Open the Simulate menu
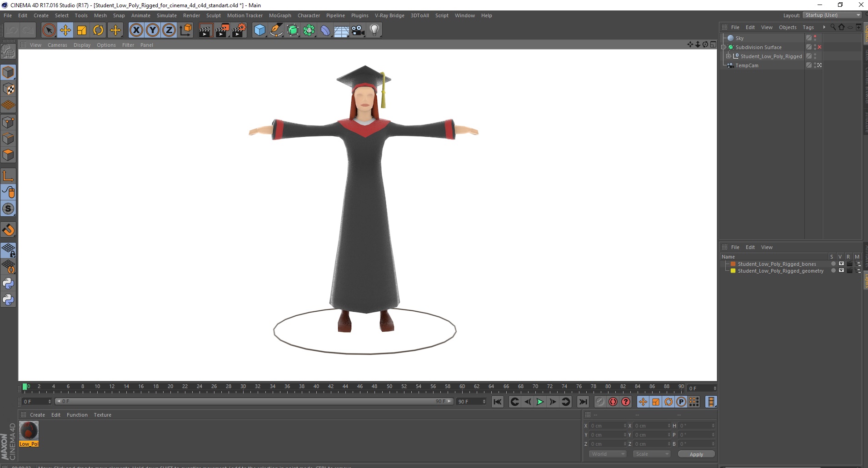Screen dimensions: 868x468 click(167, 15)
